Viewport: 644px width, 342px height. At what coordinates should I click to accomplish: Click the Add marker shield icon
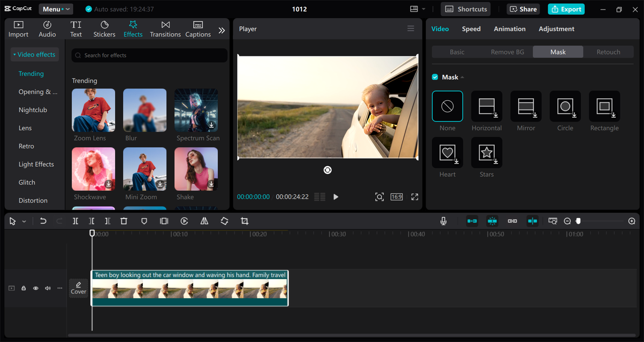(144, 221)
